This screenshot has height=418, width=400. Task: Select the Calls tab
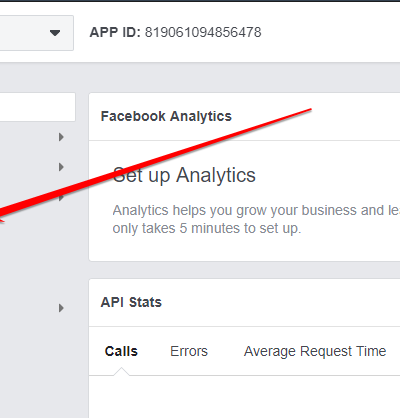121,351
